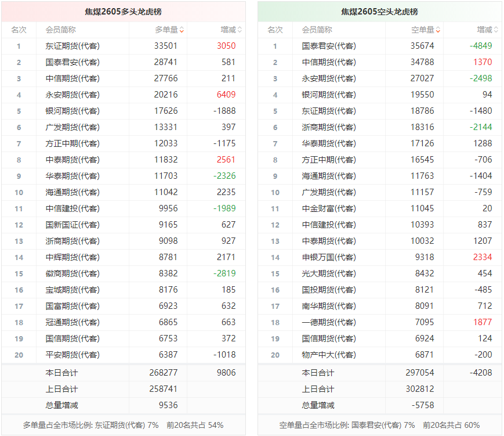Select 东证期货(代客) in short ranking row 5

(329, 111)
